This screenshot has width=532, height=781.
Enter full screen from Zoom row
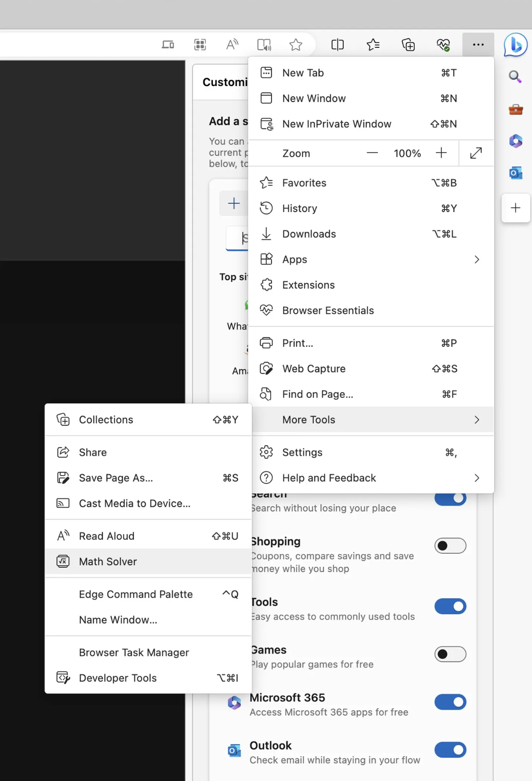click(x=476, y=153)
